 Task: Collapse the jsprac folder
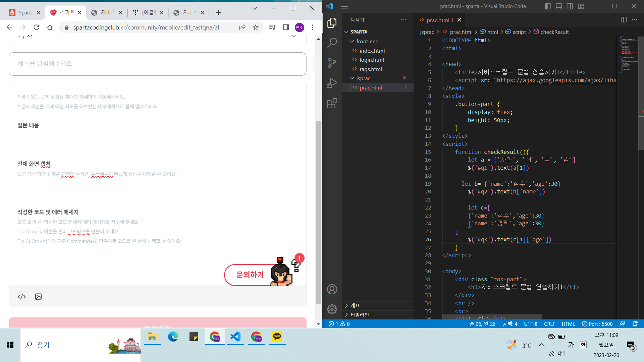378,78
